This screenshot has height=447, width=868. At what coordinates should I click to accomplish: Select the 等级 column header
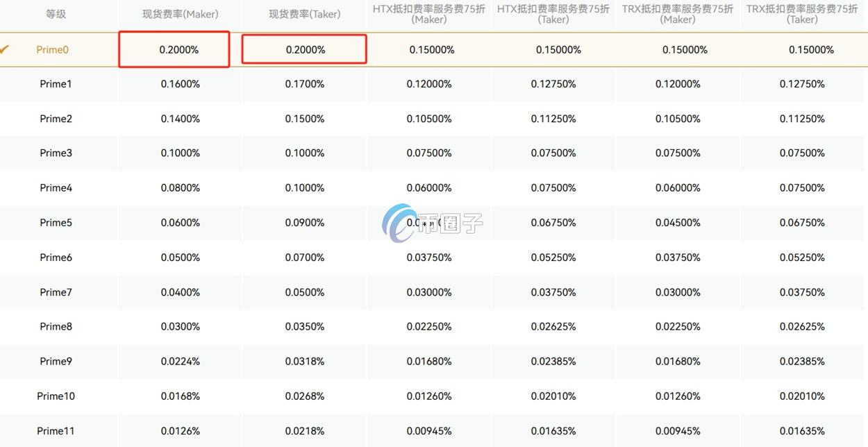click(x=56, y=14)
